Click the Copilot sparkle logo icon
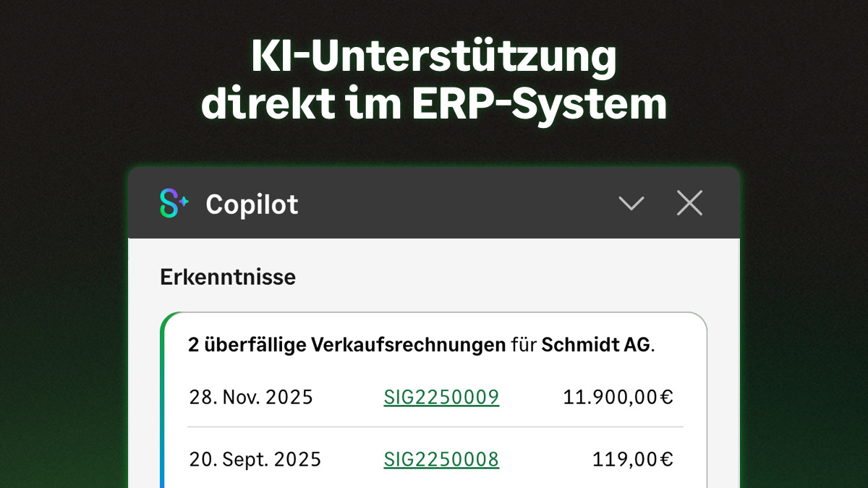The image size is (868, 488). coord(174,204)
